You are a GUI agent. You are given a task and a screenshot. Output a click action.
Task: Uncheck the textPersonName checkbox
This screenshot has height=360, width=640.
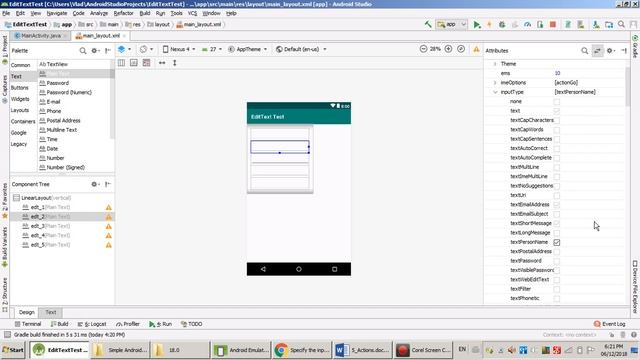point(557,242)
